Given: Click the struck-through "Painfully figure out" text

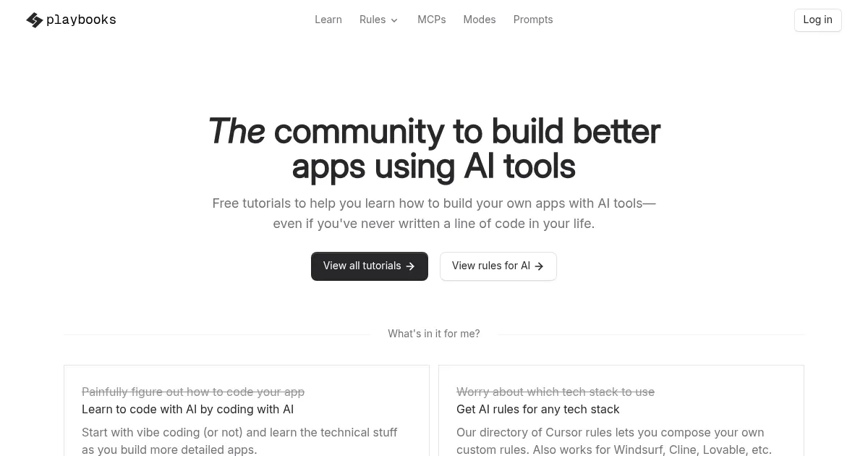Looking at the screenshot, I should click(193, 392).
